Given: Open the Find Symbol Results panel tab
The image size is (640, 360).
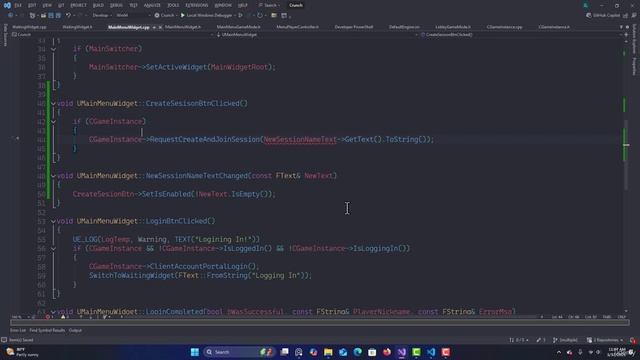Looking at the screenshot, I should click(x=47, y=330).
